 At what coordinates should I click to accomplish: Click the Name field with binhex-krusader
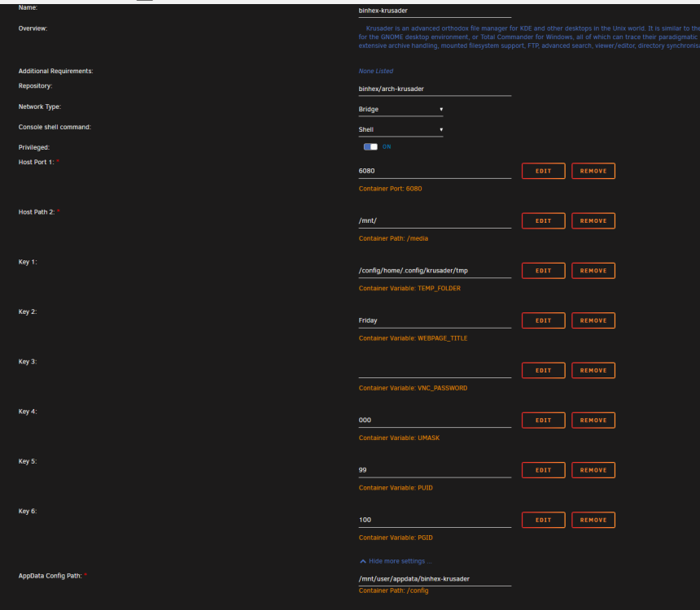point(435,11)
